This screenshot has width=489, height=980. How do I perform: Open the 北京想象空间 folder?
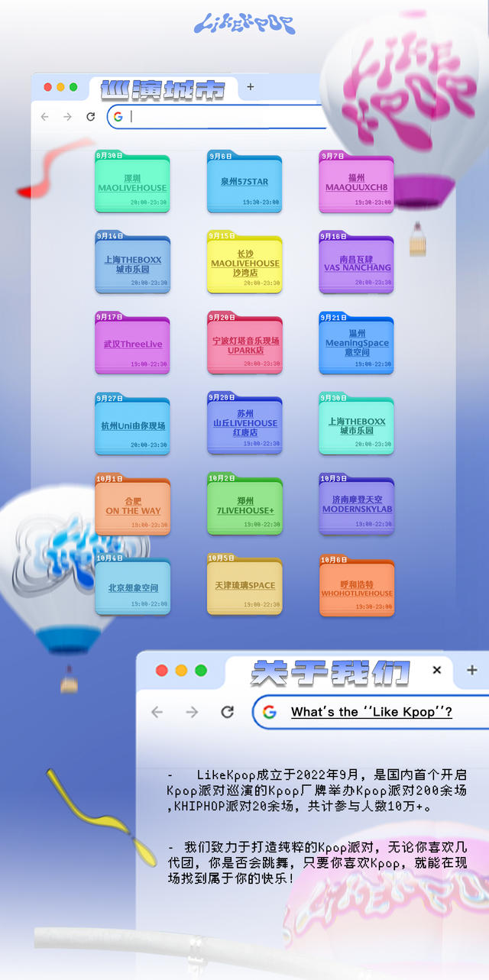pyautogui.click(x=132, y=584)
